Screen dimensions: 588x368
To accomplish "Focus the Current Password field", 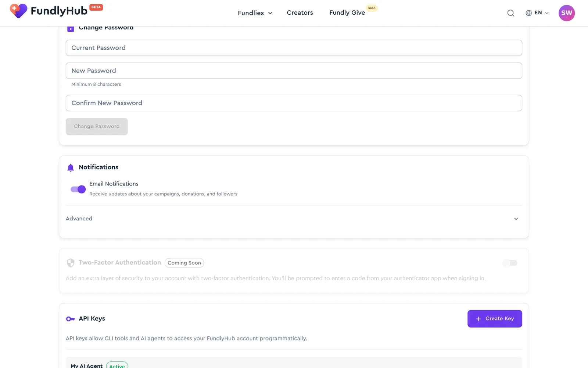I will (294, 48).
